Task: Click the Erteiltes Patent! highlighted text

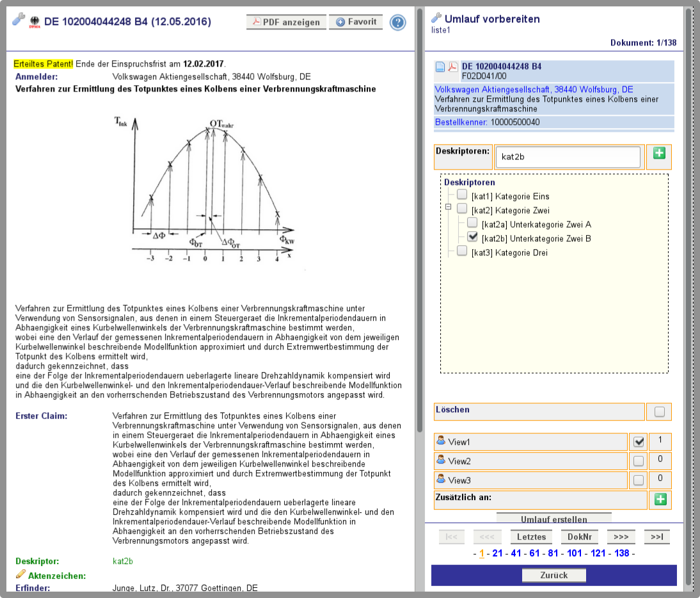Action: tap(44, 64)
